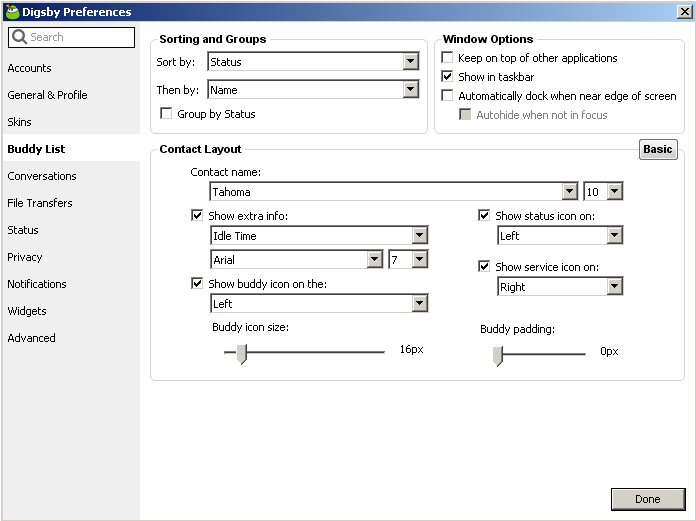The height and width of the screenshot is (521, 696).
Task: Uncheck Show in taskbar
Action: click(x=447, y=77)
